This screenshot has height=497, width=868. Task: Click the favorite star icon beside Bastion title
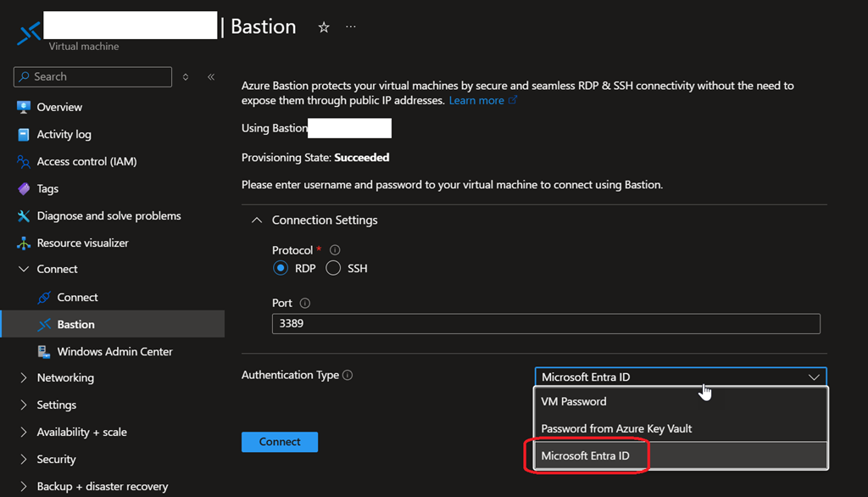(324, 28)
